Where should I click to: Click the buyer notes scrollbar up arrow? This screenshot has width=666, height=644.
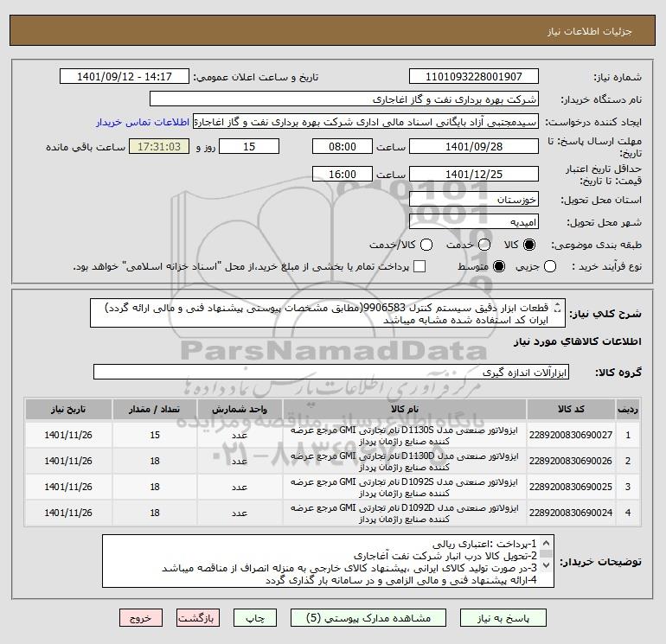click(547, 543)
